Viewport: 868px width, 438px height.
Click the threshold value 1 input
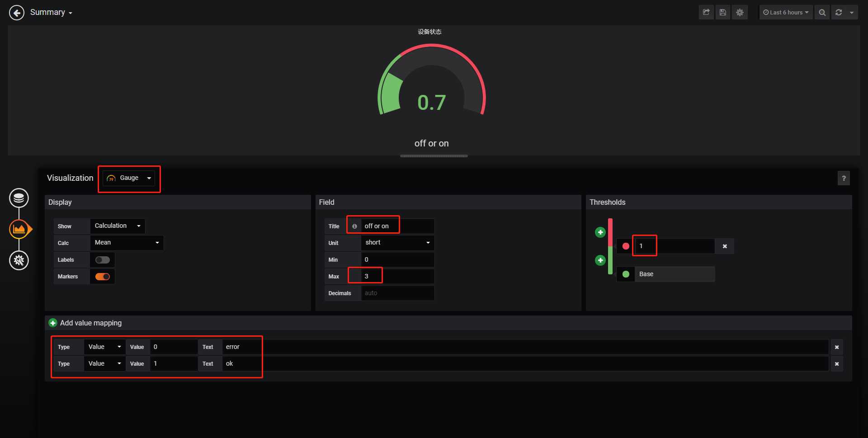(675, 246)
